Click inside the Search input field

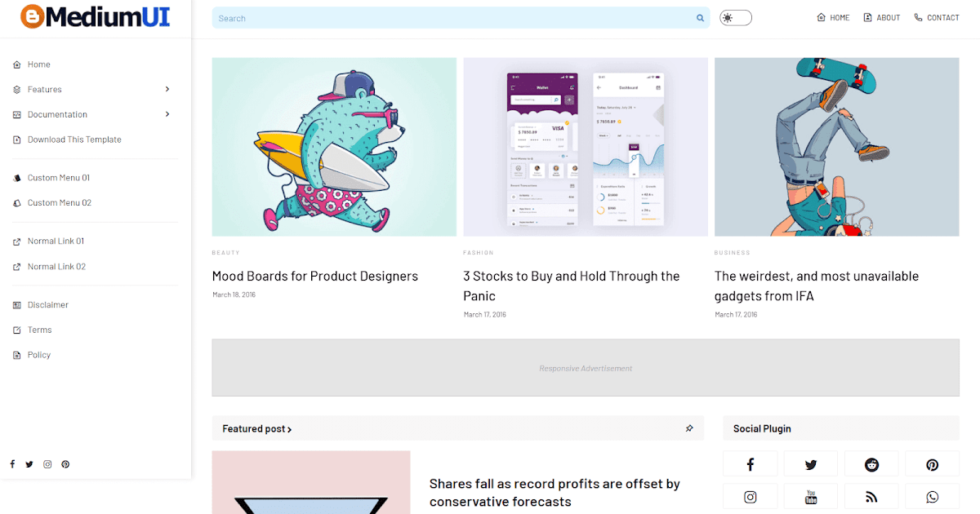(x=408, y=17)
